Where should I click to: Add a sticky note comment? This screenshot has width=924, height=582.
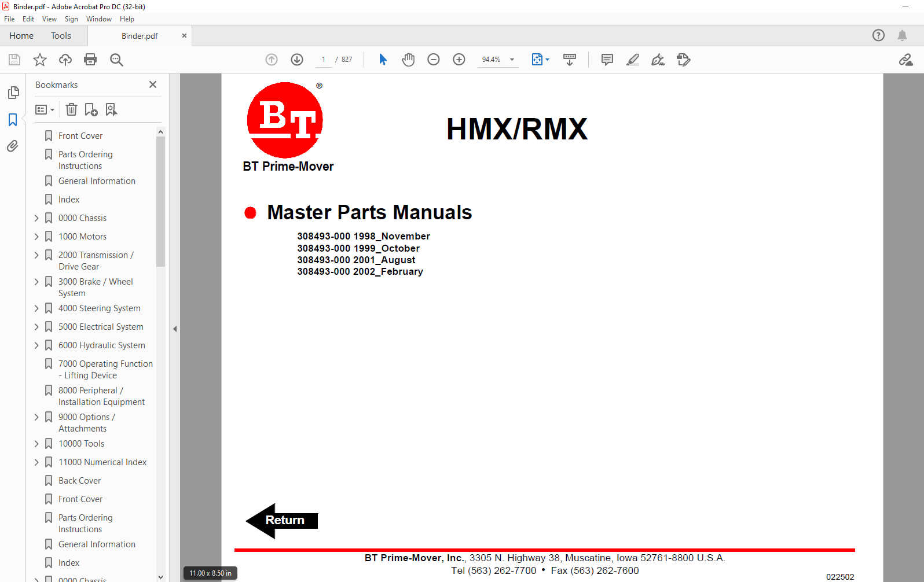tap(607, 60)
